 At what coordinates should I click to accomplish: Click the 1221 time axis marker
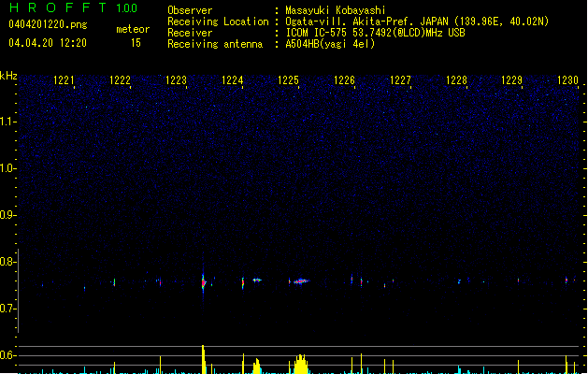[64, 80]
